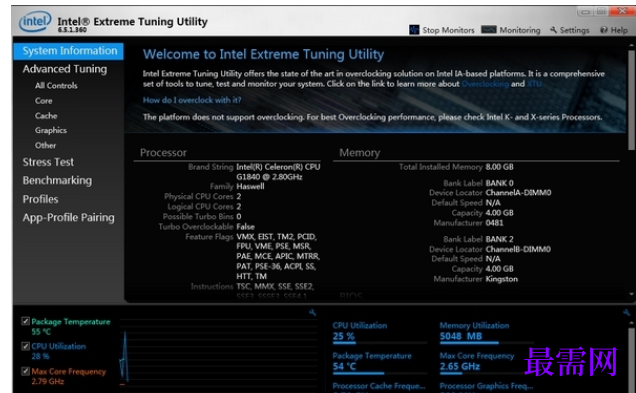The height and width of the screenshot is (393, 636).
Task: Click the Processor Graphics Frequency tile
Action: click(x=486, y=387)
